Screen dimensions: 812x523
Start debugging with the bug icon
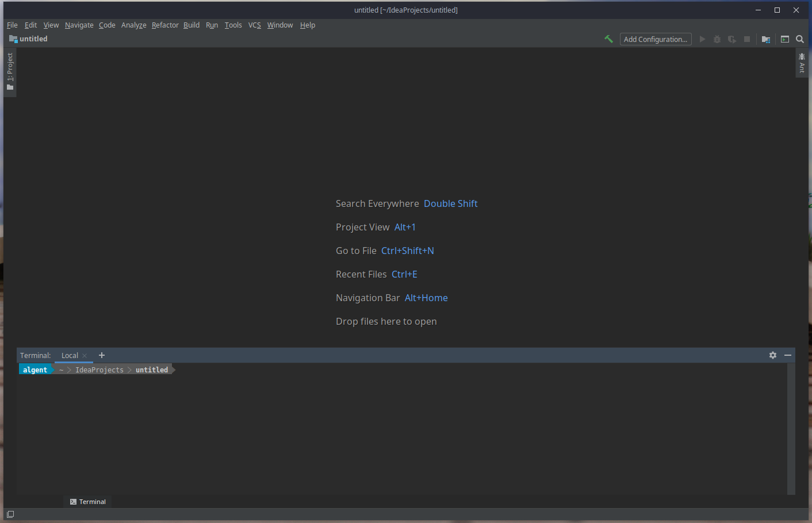coord(717,39)
